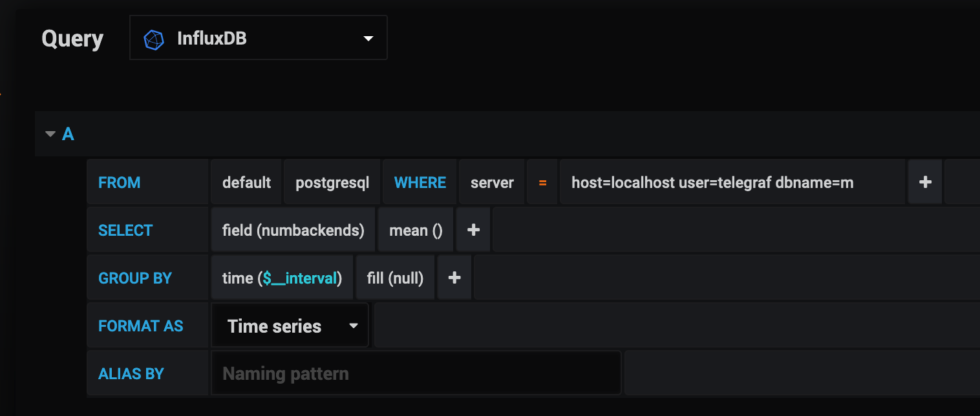Change the equals operator in WHERE
980x416 pixels.
(542, 182)
